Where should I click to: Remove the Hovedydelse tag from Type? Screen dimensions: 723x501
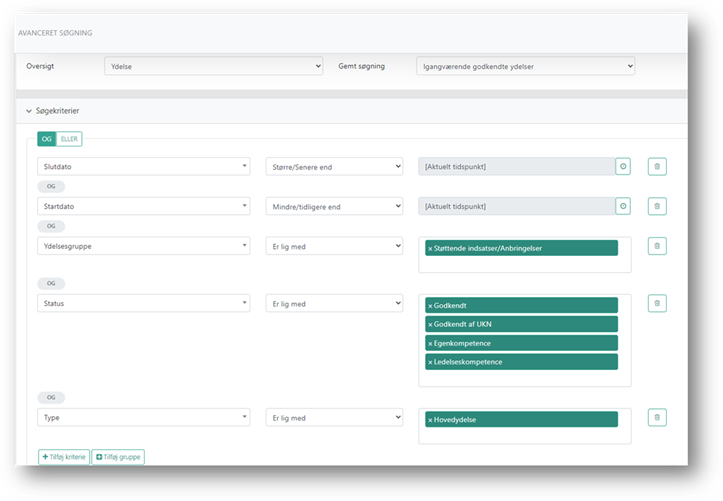pyautogui.click(x=430, y=419)
